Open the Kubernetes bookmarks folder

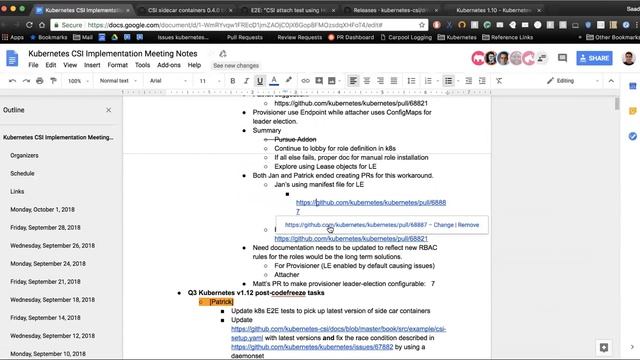click(x=457, y=37)
